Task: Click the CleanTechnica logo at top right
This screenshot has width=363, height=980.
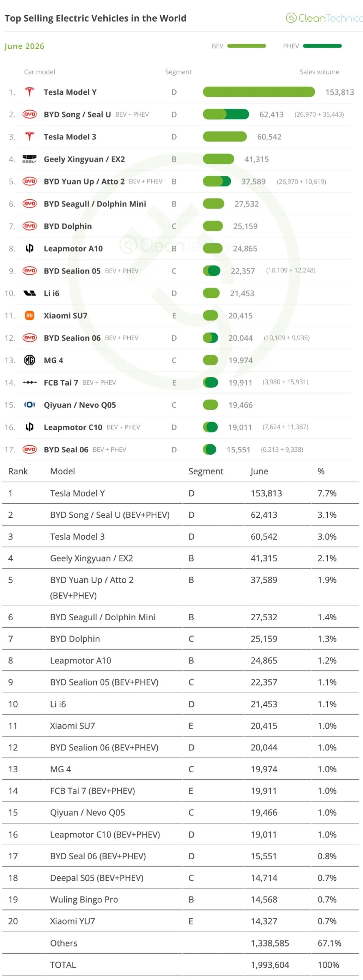Action: pyautogui.click(x=324, y=18)
